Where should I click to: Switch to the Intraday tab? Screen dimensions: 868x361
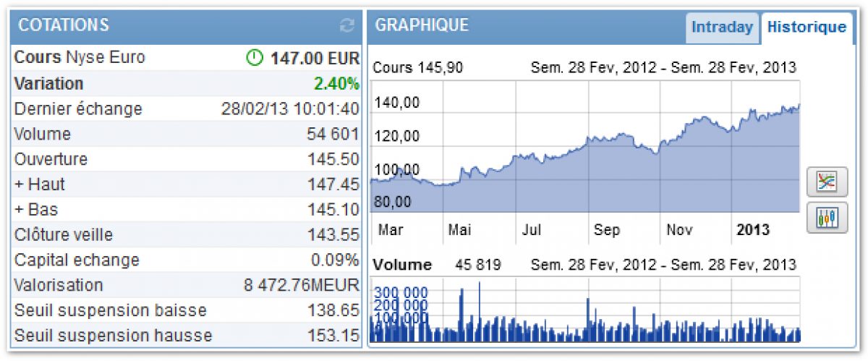[x=722, y=27]
